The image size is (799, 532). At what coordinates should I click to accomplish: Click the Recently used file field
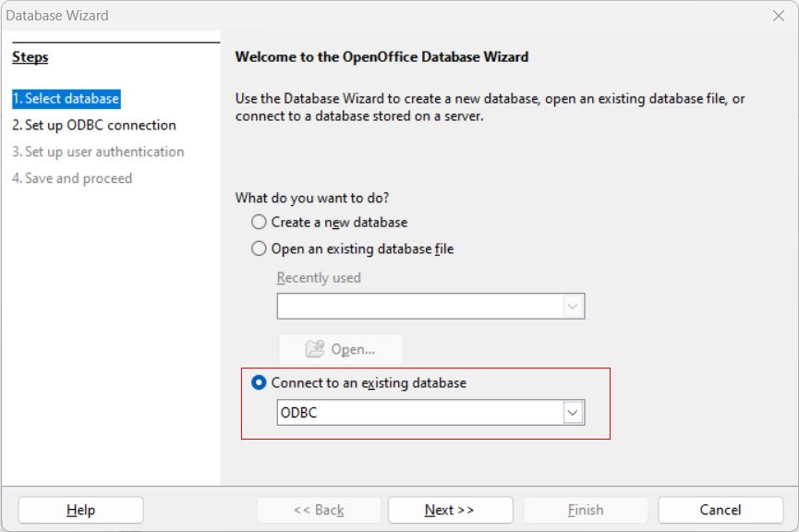point(420,307)
